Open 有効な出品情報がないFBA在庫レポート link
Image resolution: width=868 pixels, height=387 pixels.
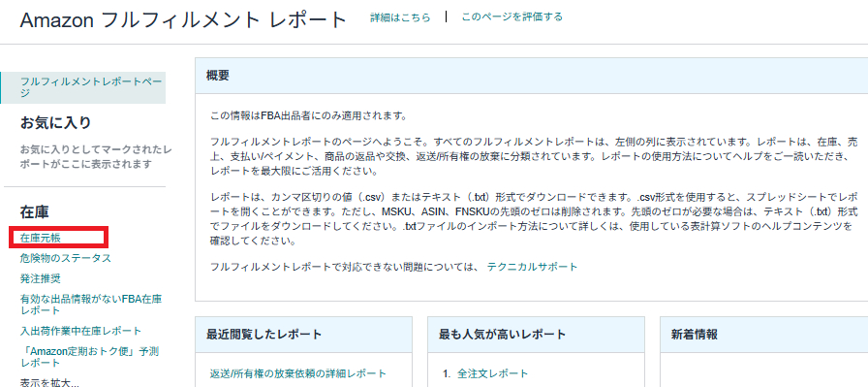point(91,305)
